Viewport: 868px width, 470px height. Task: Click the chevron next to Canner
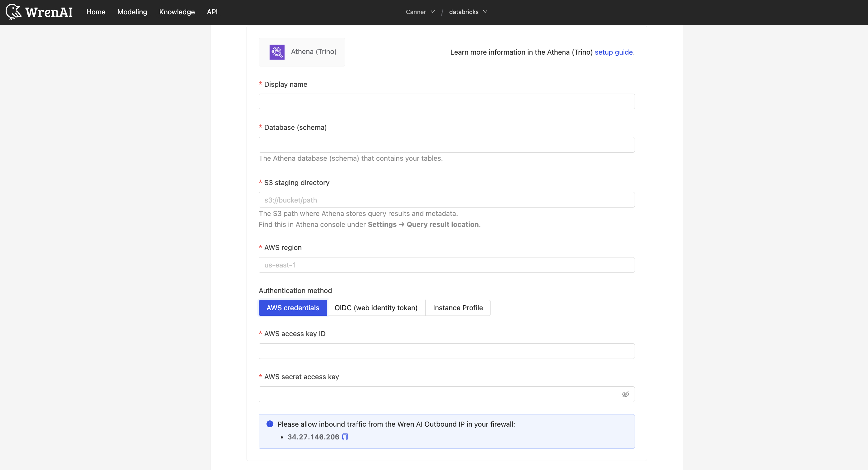click(x=433, y=12)
